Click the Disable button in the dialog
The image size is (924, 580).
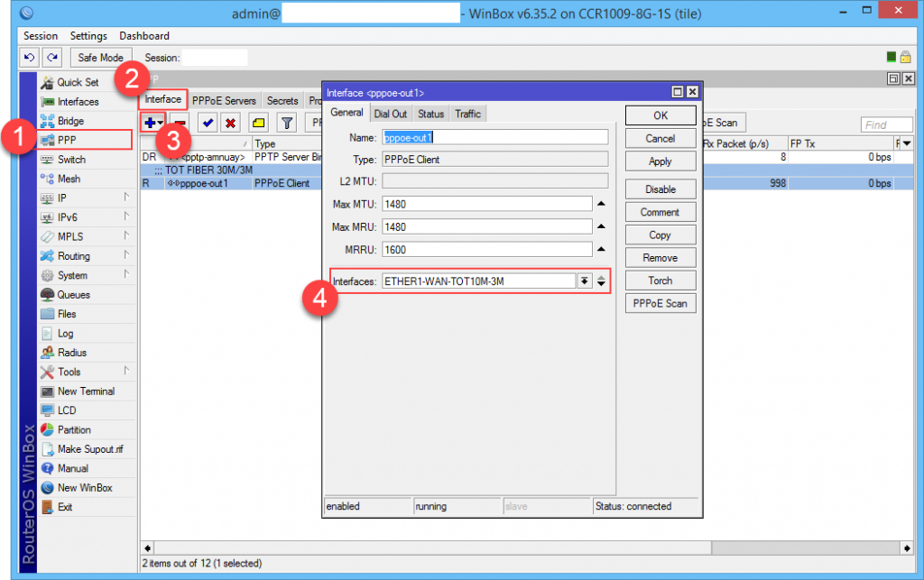pos(661,189)
